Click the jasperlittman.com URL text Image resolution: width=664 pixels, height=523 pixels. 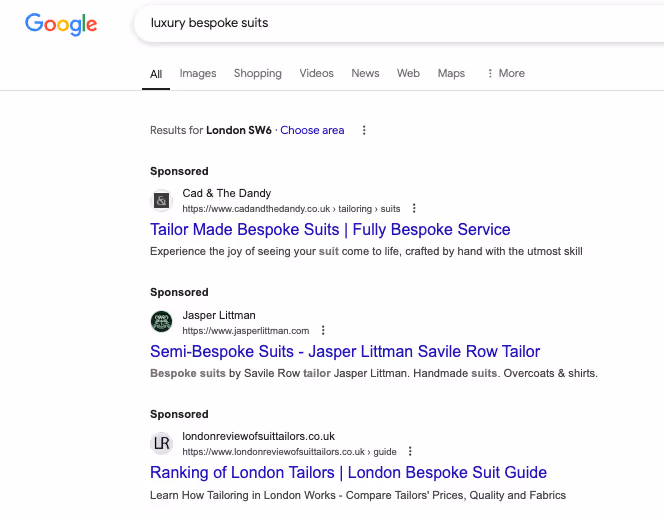coord(246,331)
